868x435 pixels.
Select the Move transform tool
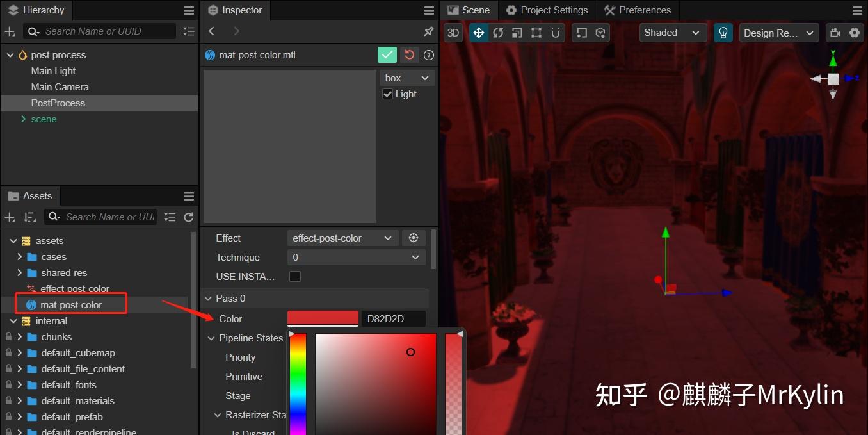(x=479, y=33)
